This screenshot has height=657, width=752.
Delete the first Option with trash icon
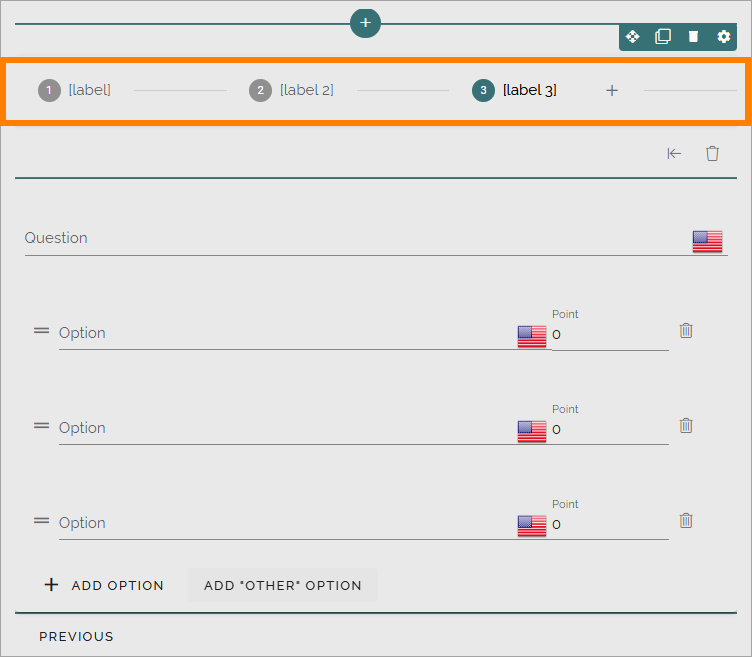(686, 330)
